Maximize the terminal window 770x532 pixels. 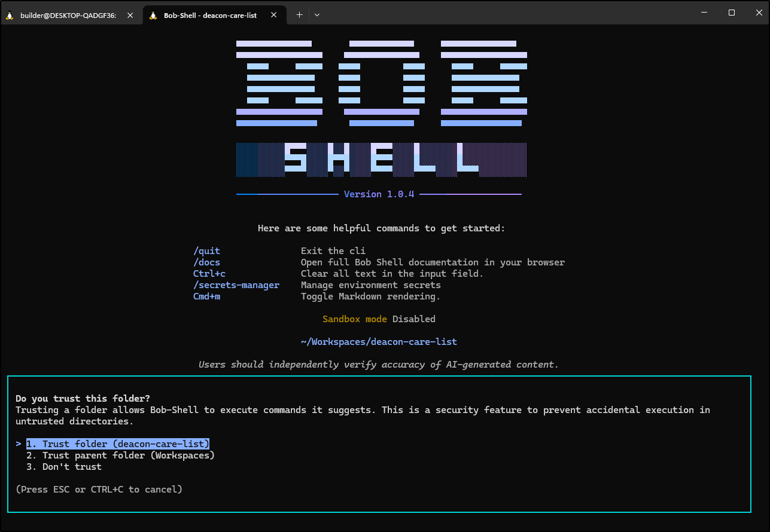click(x=731, y=13)
